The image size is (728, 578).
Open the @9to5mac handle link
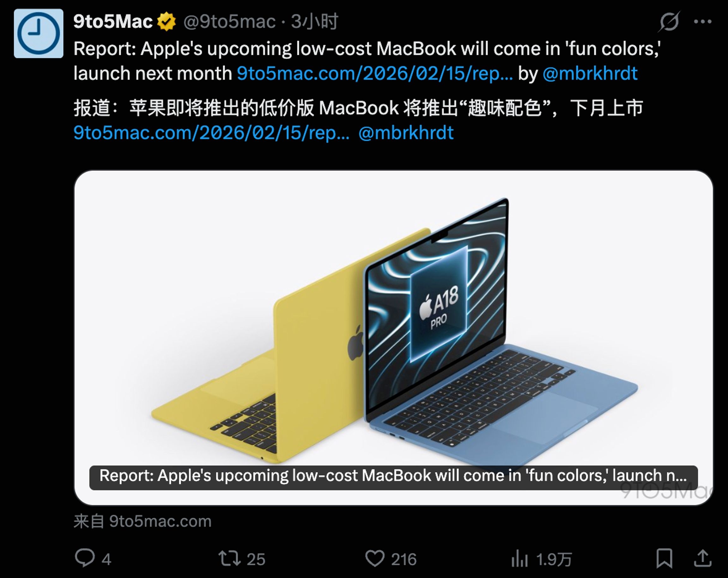point(230,22)
